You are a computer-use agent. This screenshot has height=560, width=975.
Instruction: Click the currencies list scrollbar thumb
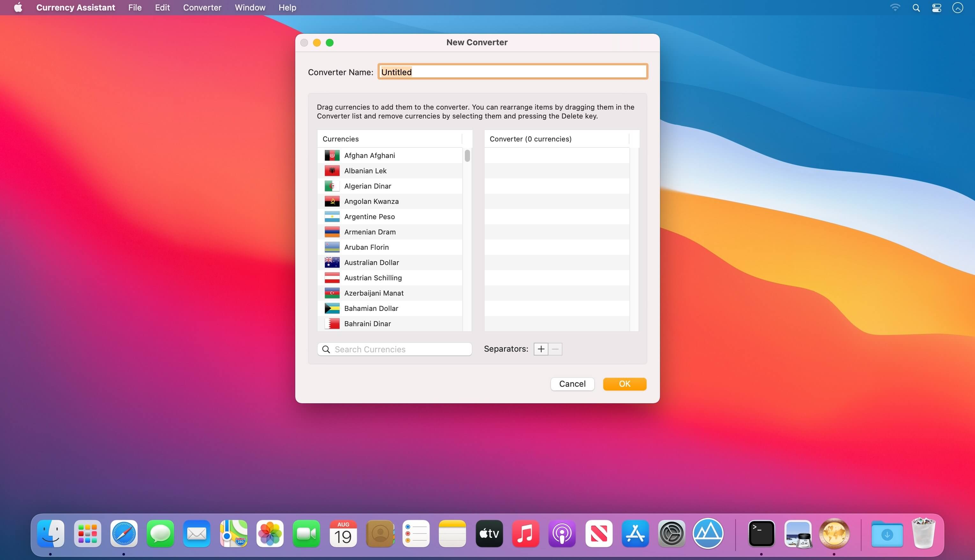point(467,156)
